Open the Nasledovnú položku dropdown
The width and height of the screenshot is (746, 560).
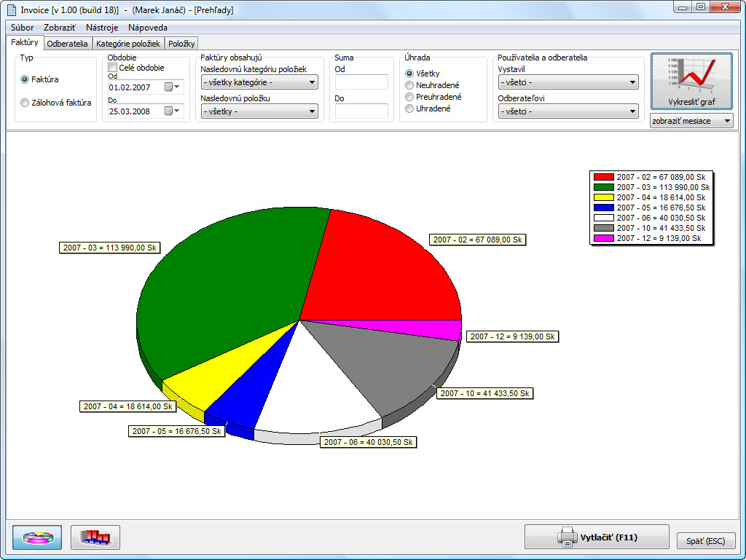[x=259, y=111]
